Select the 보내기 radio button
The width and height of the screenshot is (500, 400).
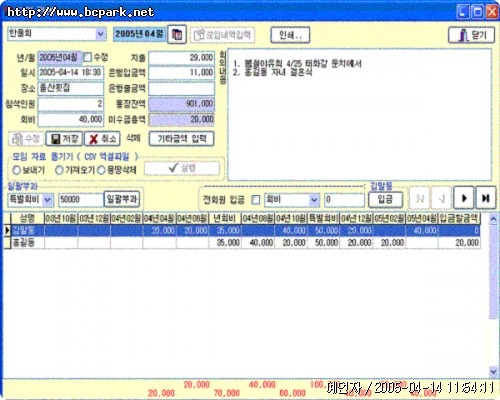coord(16,170)
